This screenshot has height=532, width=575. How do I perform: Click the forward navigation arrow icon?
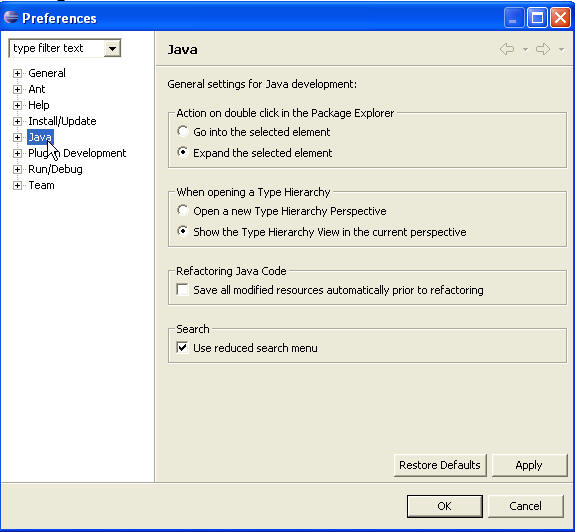tap(543, 49)
